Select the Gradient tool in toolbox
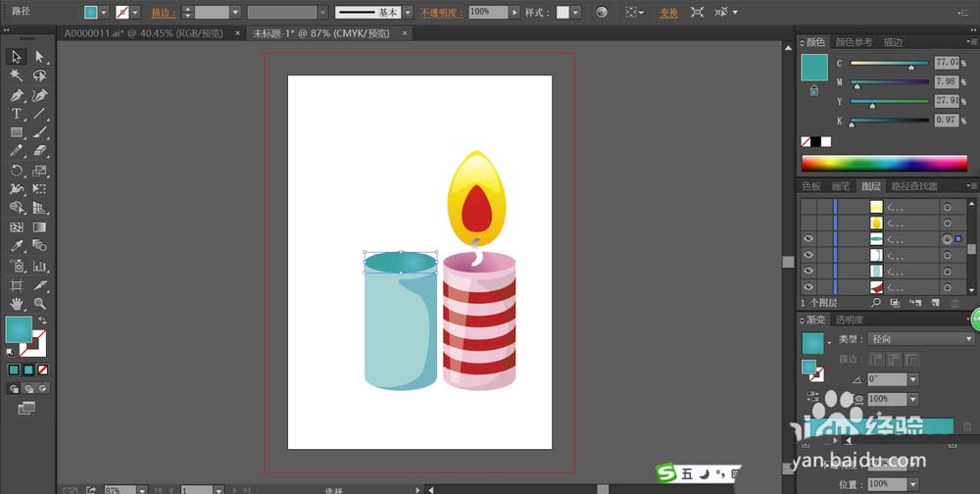Screen dimensions: 980x494 [x=39, y=227]
